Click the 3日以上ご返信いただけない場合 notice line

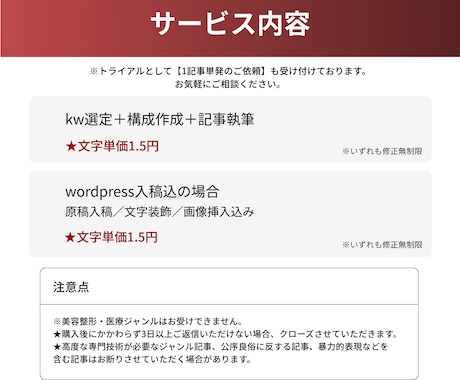pyautogui.click(x=226, y=334)
